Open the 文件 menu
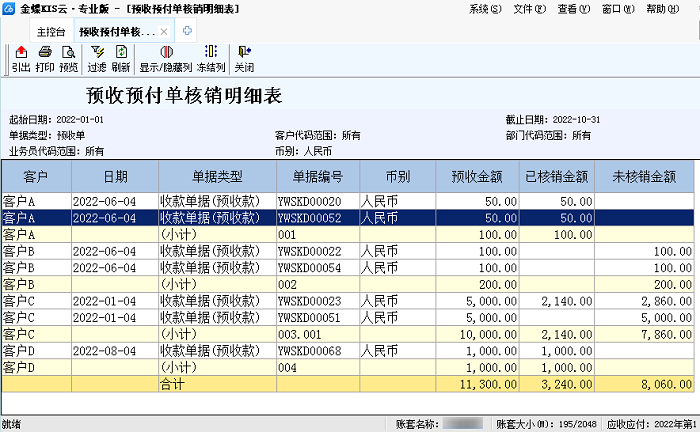 (x=527, y=9)
